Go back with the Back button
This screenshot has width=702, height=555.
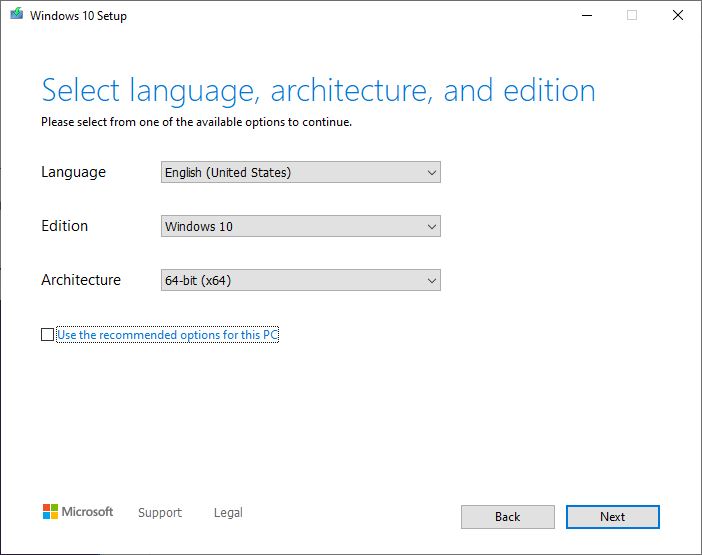(507, 517)
